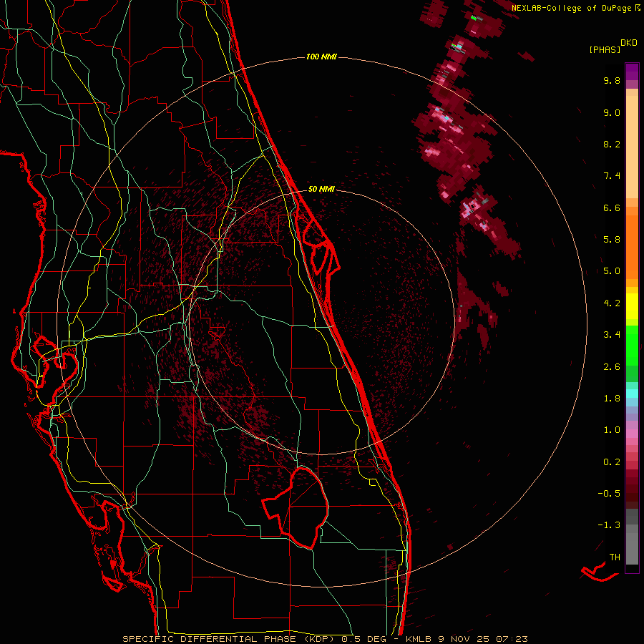Click the -1.3 scale value
Image resolution: width=644 pixels, height=644 pixels.
tap(609, 525)
